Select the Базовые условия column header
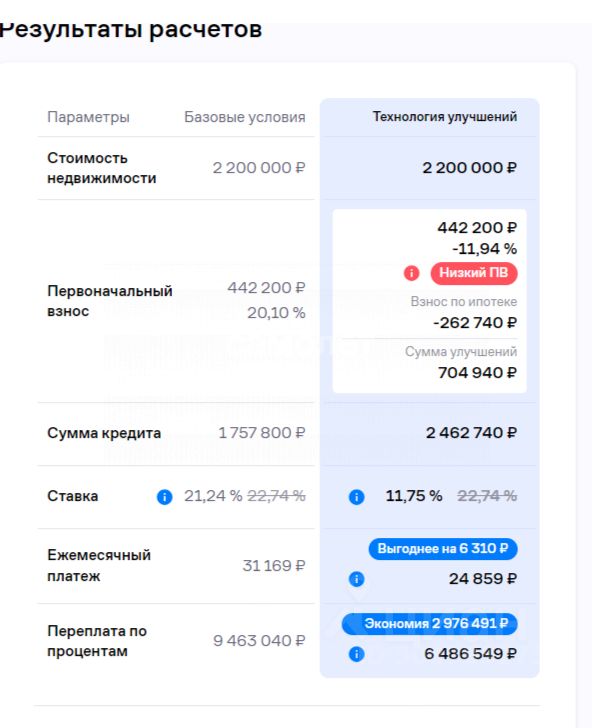 tap(245, 117)
